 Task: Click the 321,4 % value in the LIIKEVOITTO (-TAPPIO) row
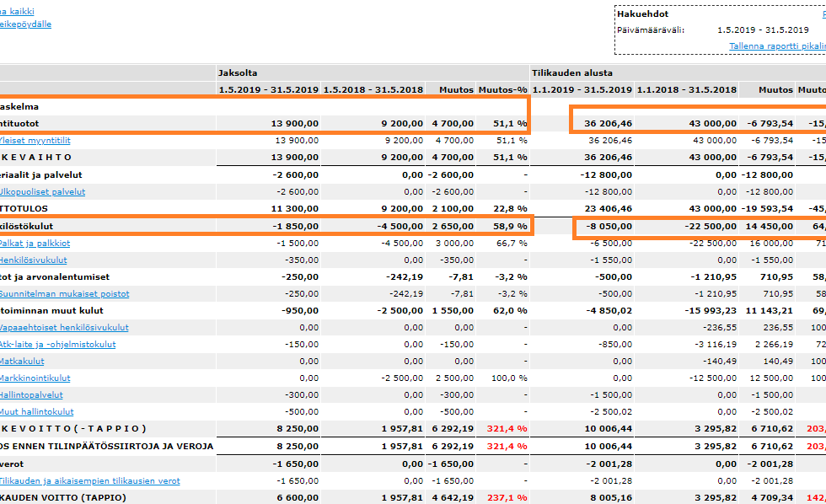pos(507,429)
